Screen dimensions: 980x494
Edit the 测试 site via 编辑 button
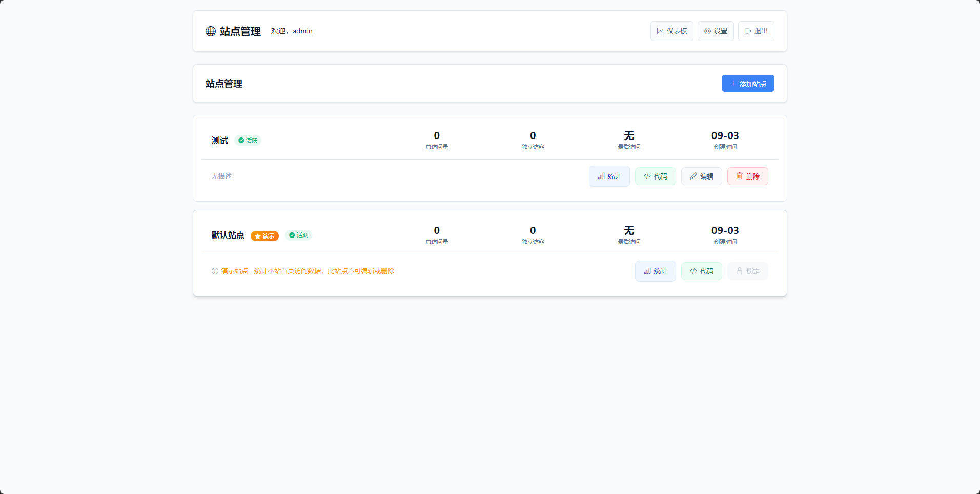point(702,176)
